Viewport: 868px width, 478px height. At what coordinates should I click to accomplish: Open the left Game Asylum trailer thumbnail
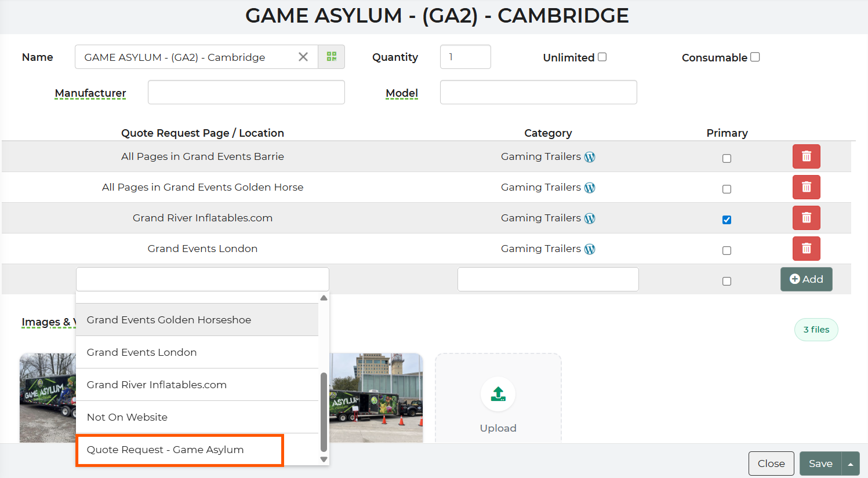48,398
